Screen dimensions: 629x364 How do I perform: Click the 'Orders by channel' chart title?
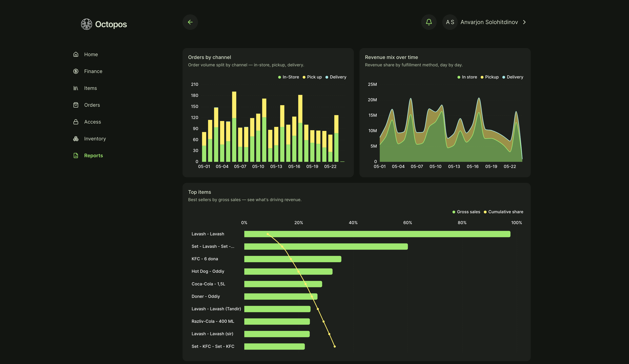209,57
